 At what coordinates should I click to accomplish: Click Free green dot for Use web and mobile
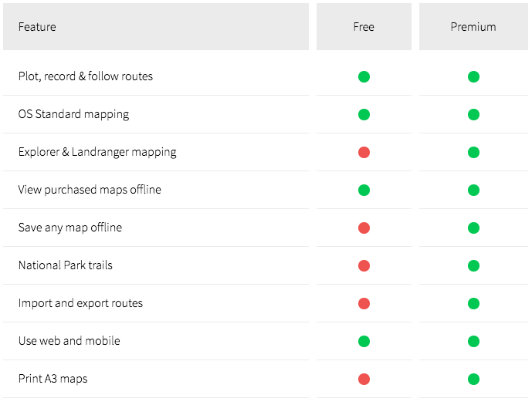(364, 341)
